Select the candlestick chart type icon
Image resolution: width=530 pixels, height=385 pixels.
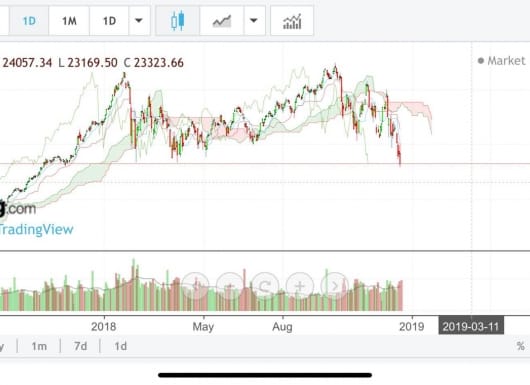click(177, 21)
